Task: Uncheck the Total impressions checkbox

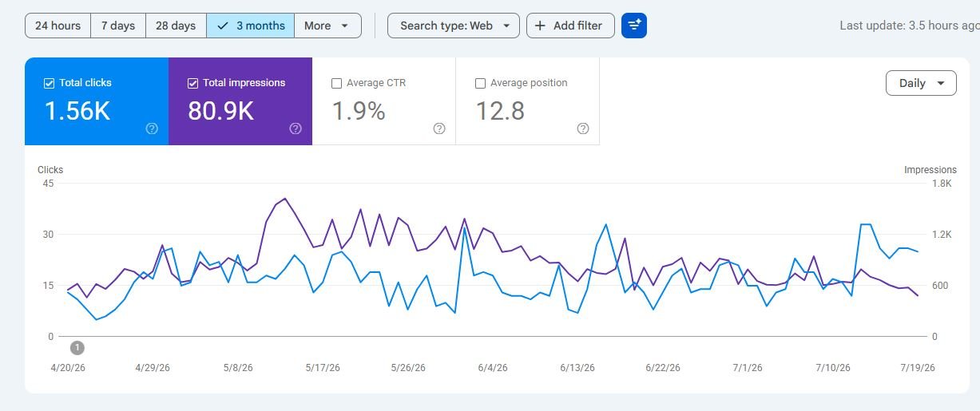Action: (192, 83)
